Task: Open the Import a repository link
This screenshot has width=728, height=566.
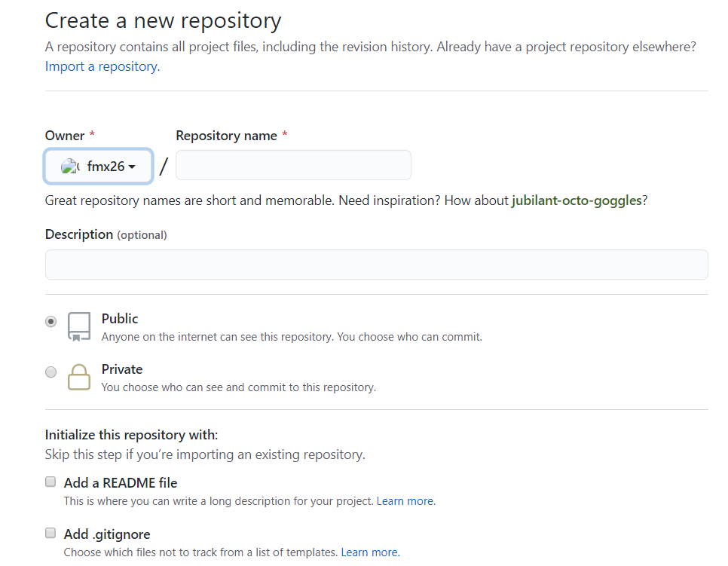Action: [102, 66]
